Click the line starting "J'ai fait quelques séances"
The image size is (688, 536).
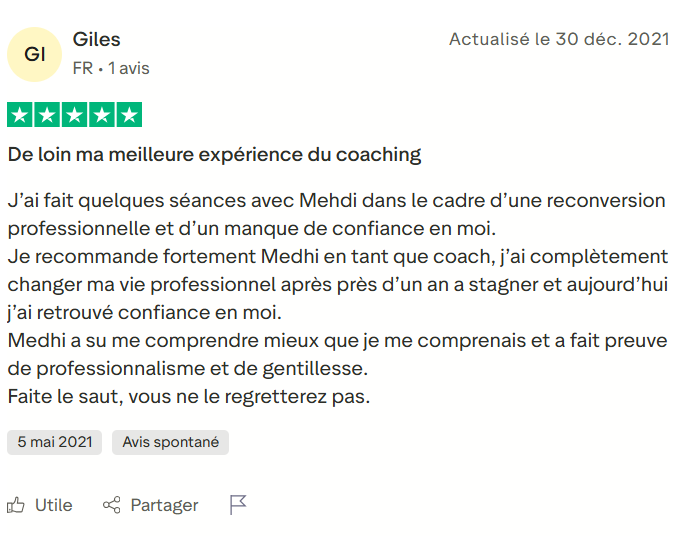click(336, 200)
